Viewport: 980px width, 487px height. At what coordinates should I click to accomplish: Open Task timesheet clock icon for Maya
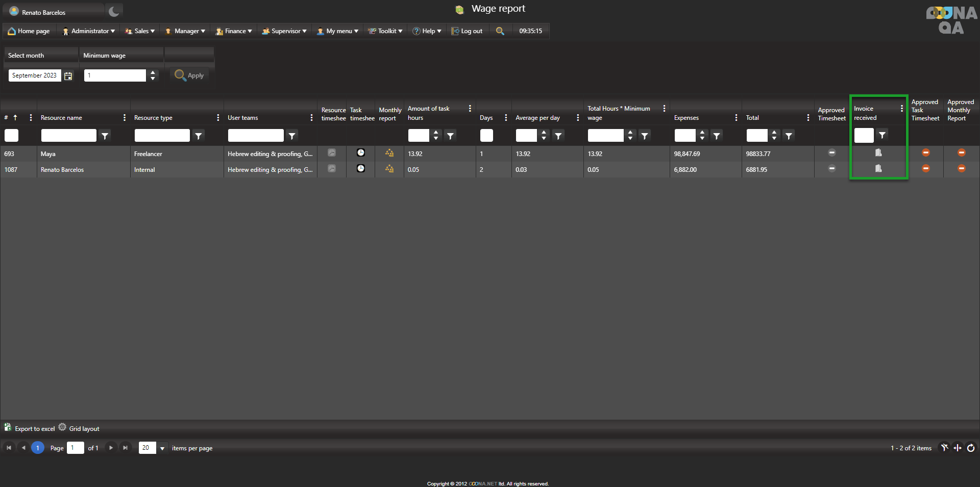click(x=361, y=153)
